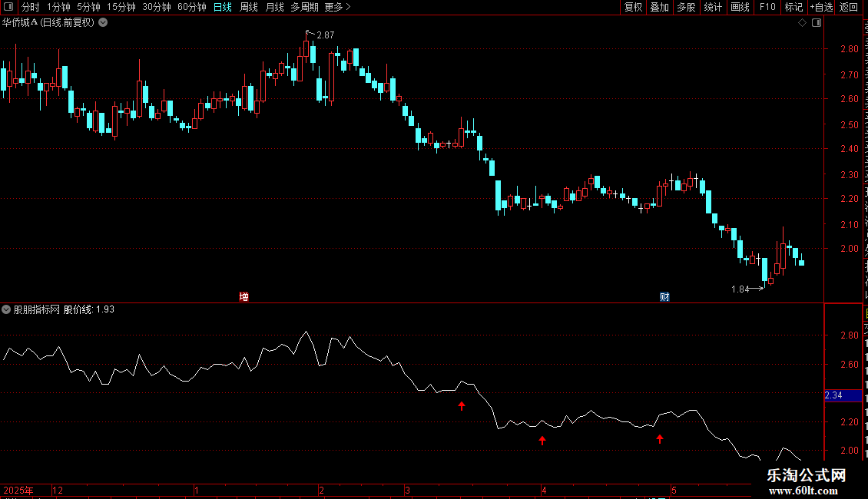868x499 pixels.
Task: Select the 1分钟 period tab
Action: (x=58, y=7)
